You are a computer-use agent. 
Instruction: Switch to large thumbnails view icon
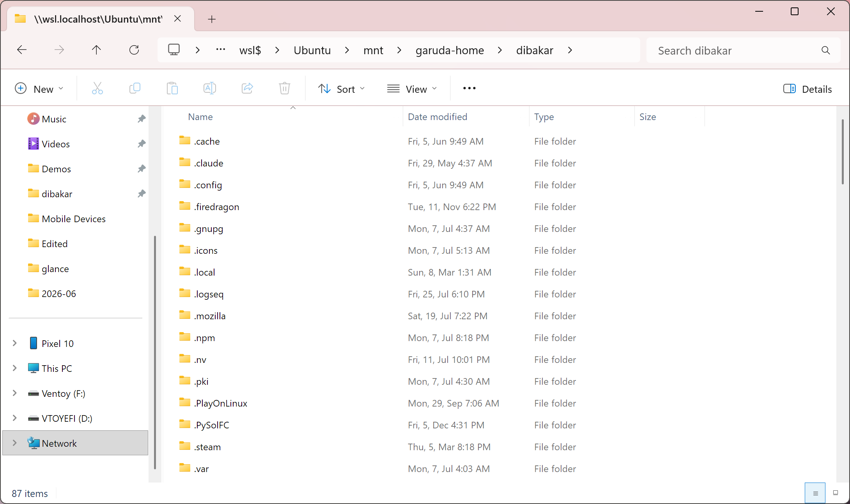pos(836,493)
